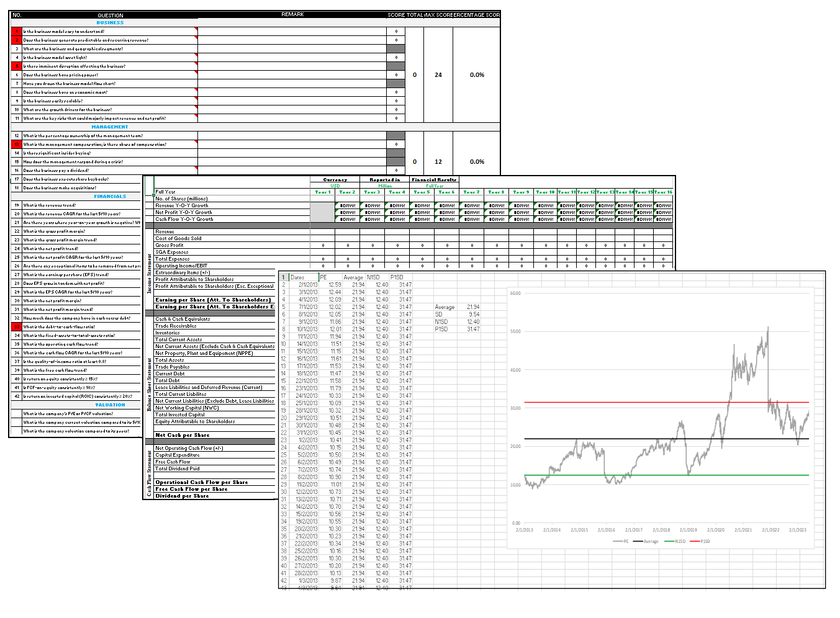
Task: Select the VALUATION section heading
Action: pos(110,405)
